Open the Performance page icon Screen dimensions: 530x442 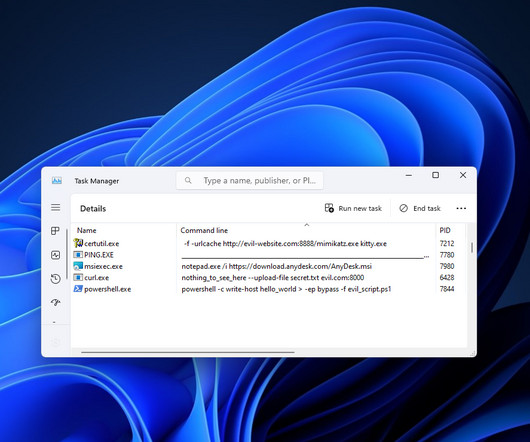tap(55, 255)
